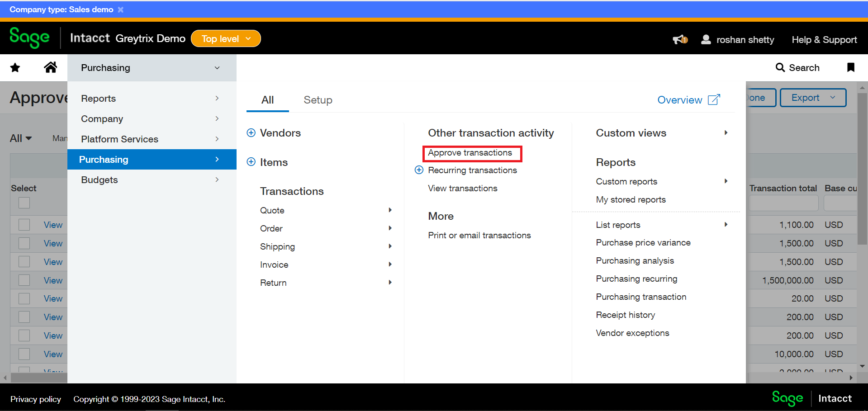Click plus icon beside Recurring transactions
The width and height of the screenshot is (868, 411).
click(419, 170)
